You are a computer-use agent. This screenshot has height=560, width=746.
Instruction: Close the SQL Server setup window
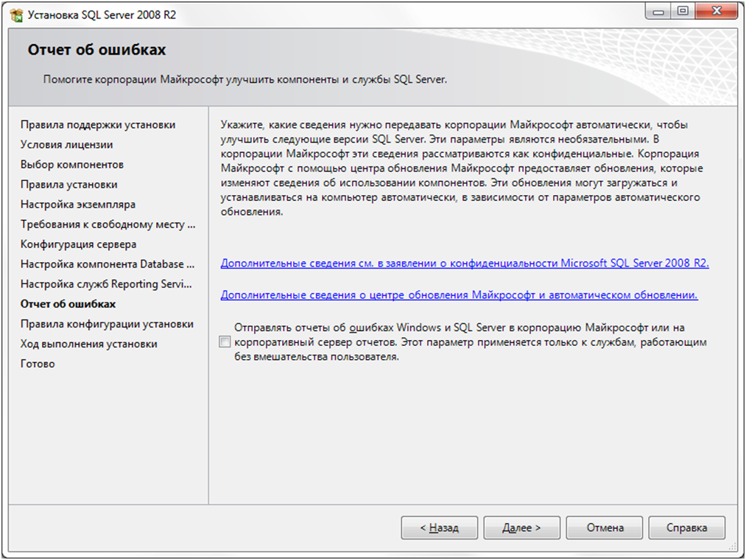click(x=717, y=11)
